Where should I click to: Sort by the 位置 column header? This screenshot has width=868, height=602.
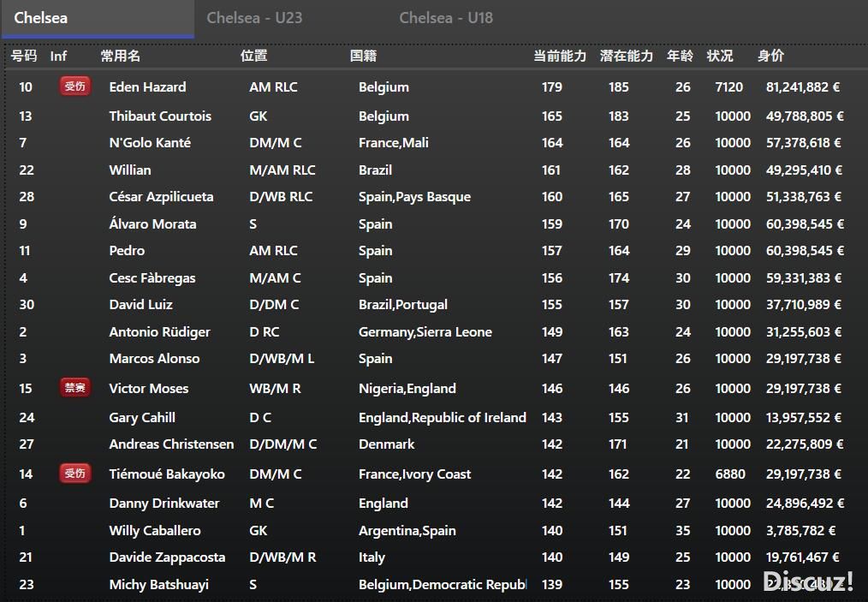pos(253,56)
